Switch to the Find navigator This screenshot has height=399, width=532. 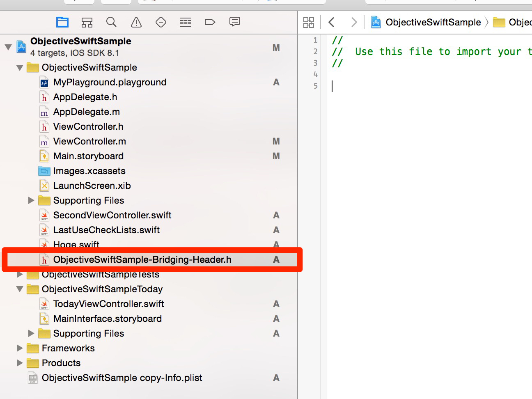click(x=111, y=22)
